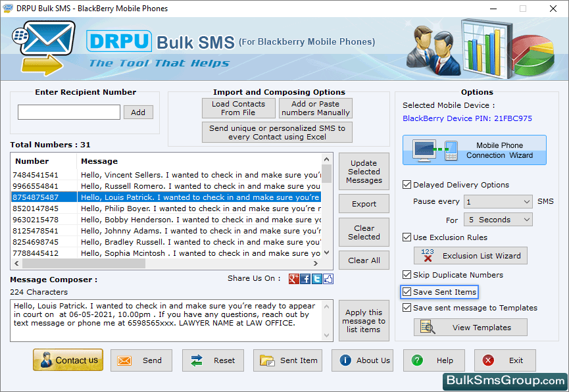569x392 pixels.
Task: Click the DRPU envelope logo icon
Action: (44, 48)
